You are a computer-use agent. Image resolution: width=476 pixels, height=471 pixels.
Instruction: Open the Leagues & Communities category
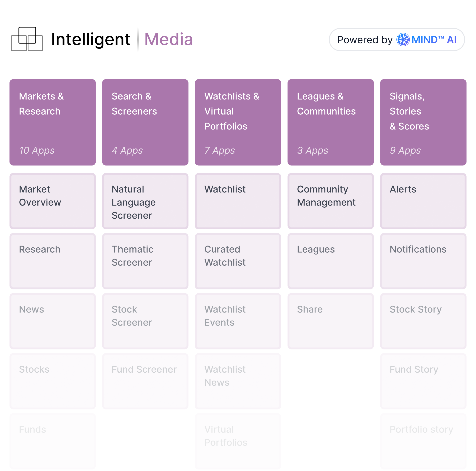click(x=330, y=122)
